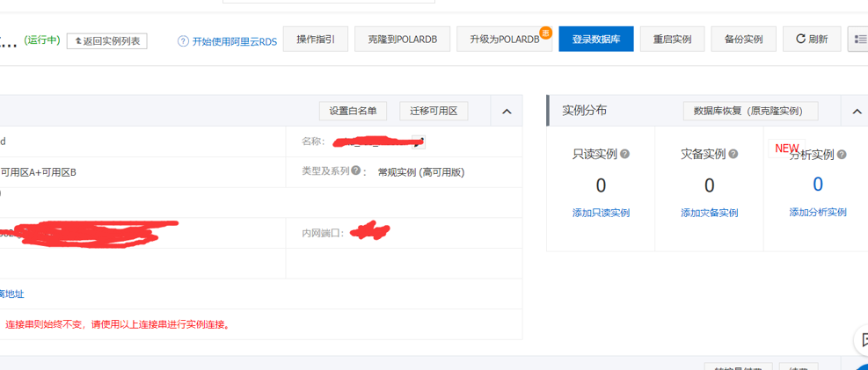Click help icon beside 类型及系列

click(x=356, y=171)
